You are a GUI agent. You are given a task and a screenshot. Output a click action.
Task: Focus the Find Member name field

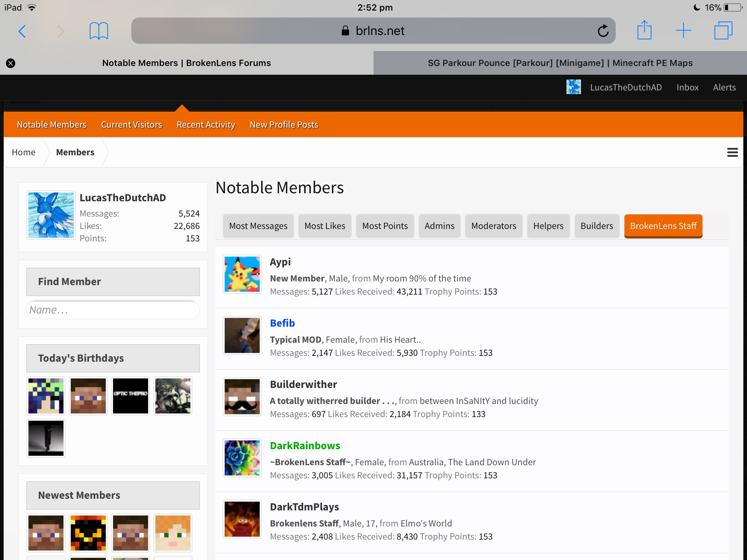(x=113, y=310)
